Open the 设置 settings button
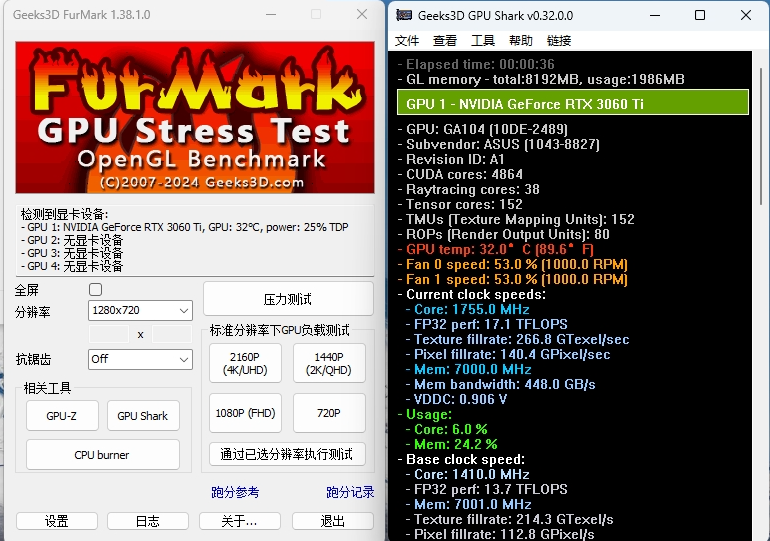770x541 pixels. click(57, 521)
